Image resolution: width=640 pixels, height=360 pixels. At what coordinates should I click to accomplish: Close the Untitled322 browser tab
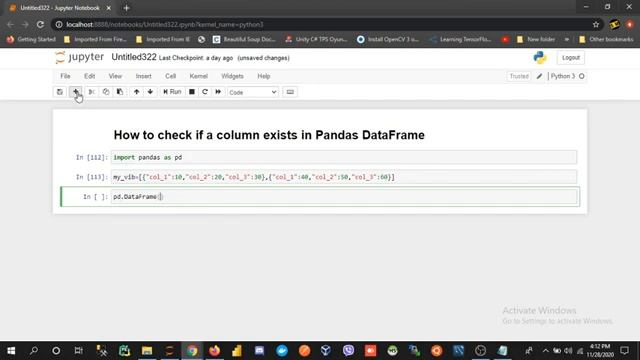109,8
